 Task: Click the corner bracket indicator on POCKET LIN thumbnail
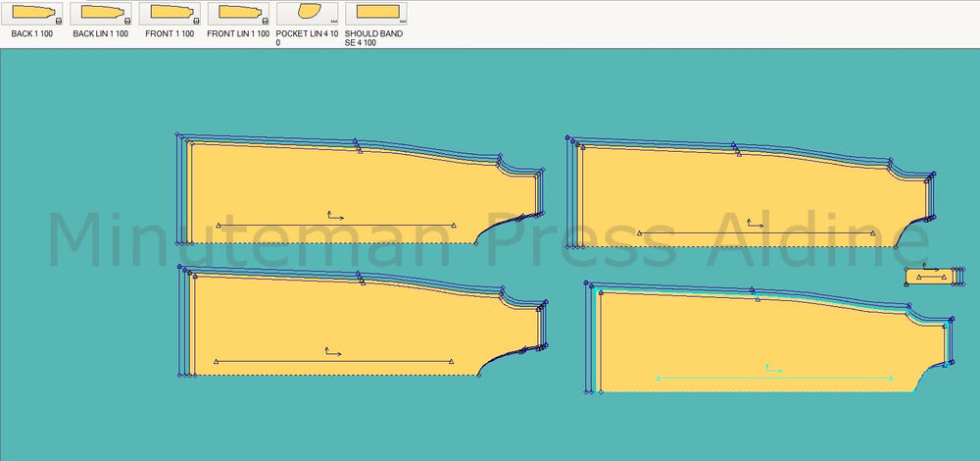click(x=333, y=21)
